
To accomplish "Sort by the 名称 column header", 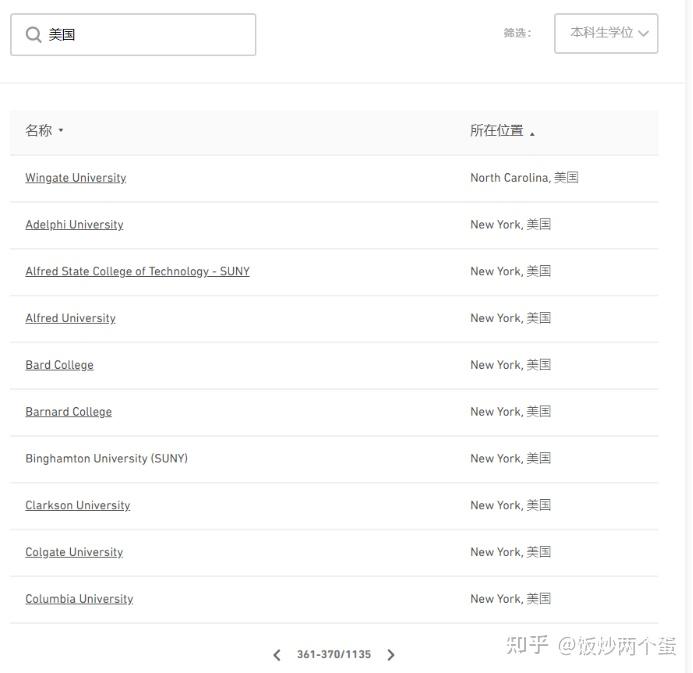I will click(44, 130).
